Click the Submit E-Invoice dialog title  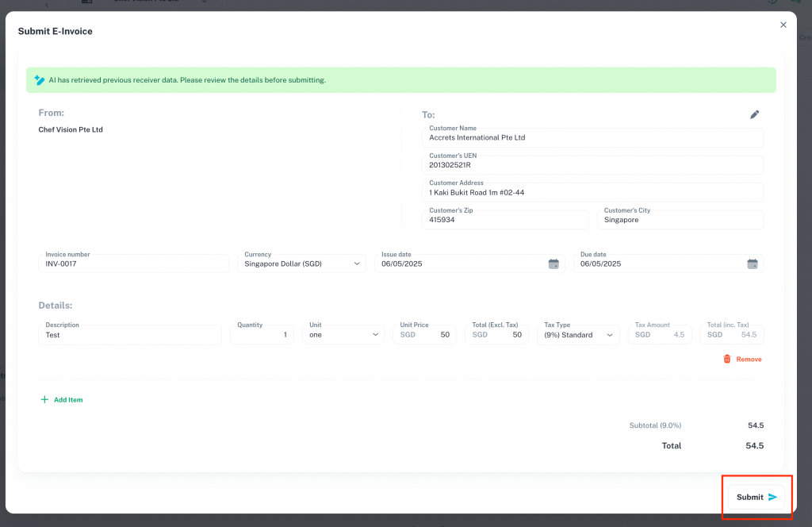tap(55, 31)
